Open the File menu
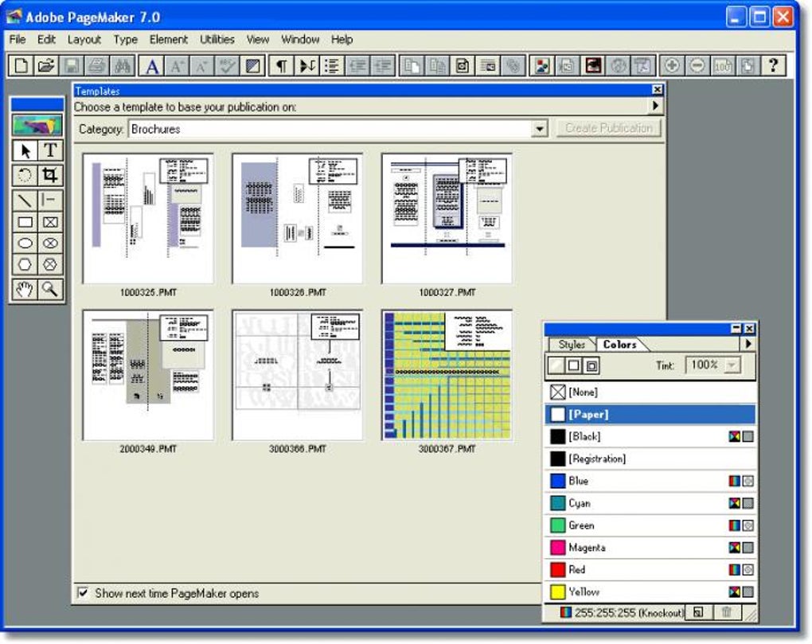 [17, 39]
